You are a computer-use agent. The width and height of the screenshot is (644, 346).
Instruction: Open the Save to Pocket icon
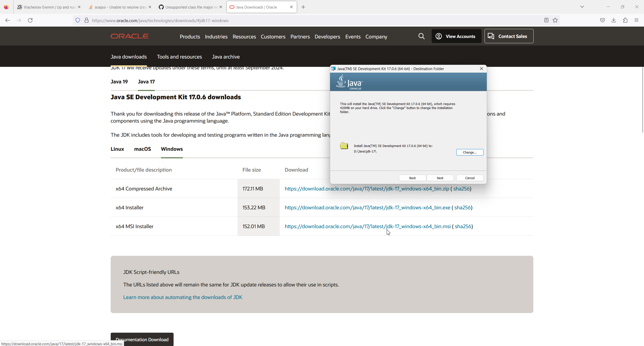tap(602, 20)
